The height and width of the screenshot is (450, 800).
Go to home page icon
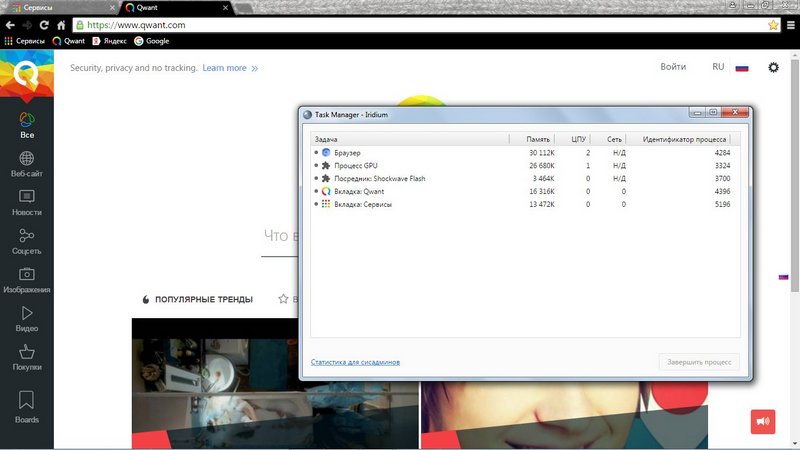point(61,25)
